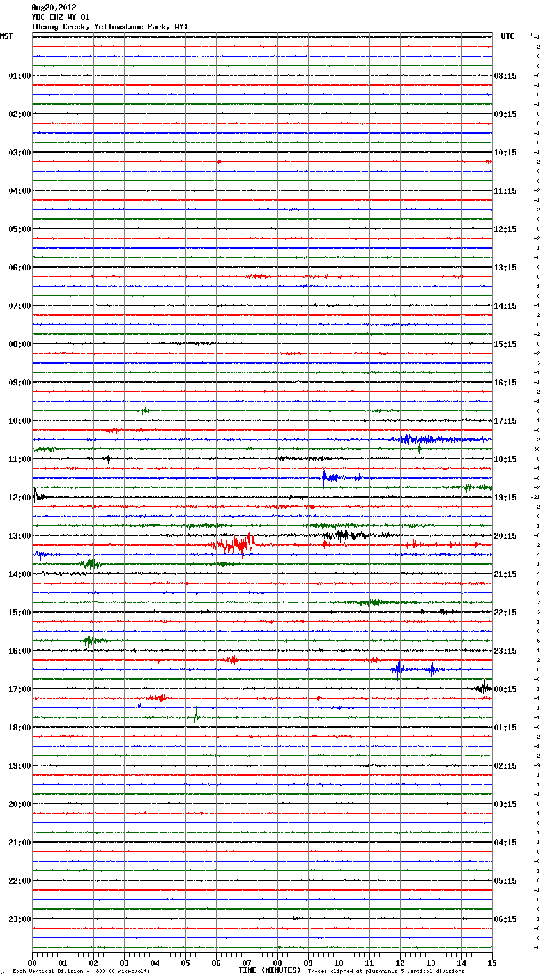Click minute tick label 00 on bottom axis
543x980 pixels.
(32, 963)
